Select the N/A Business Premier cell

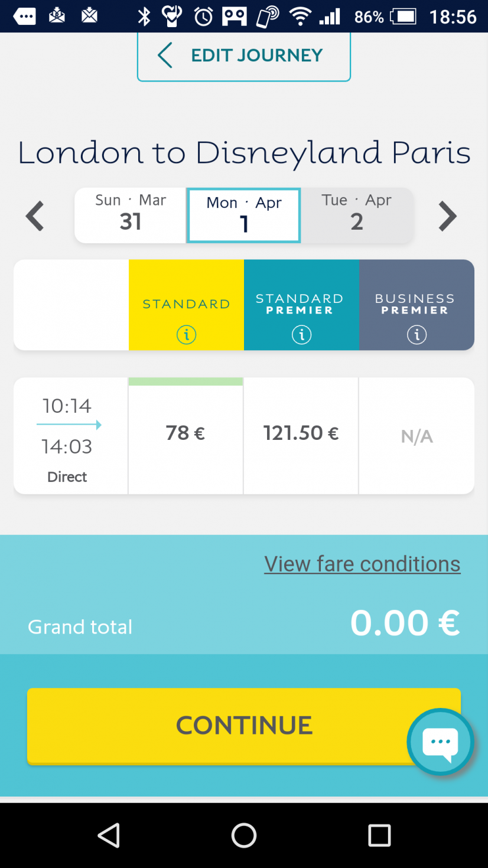pyautogui.click(x=417, y=436)
